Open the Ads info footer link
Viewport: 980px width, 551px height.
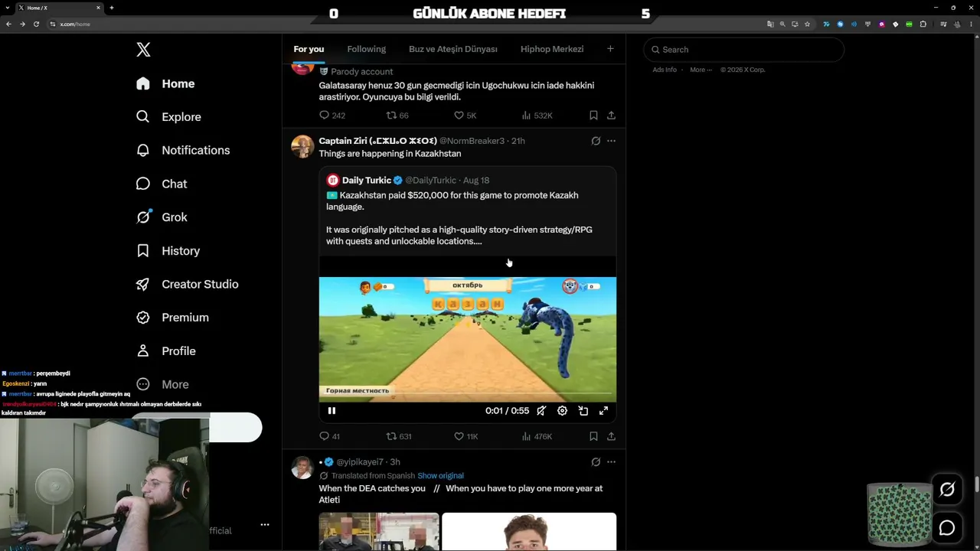[x=665, y=70]
